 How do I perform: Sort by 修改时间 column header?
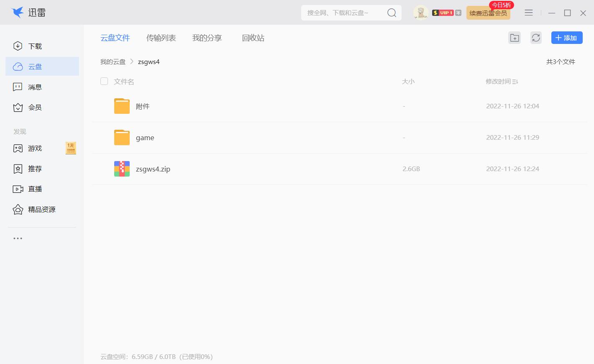pos(501,82)
